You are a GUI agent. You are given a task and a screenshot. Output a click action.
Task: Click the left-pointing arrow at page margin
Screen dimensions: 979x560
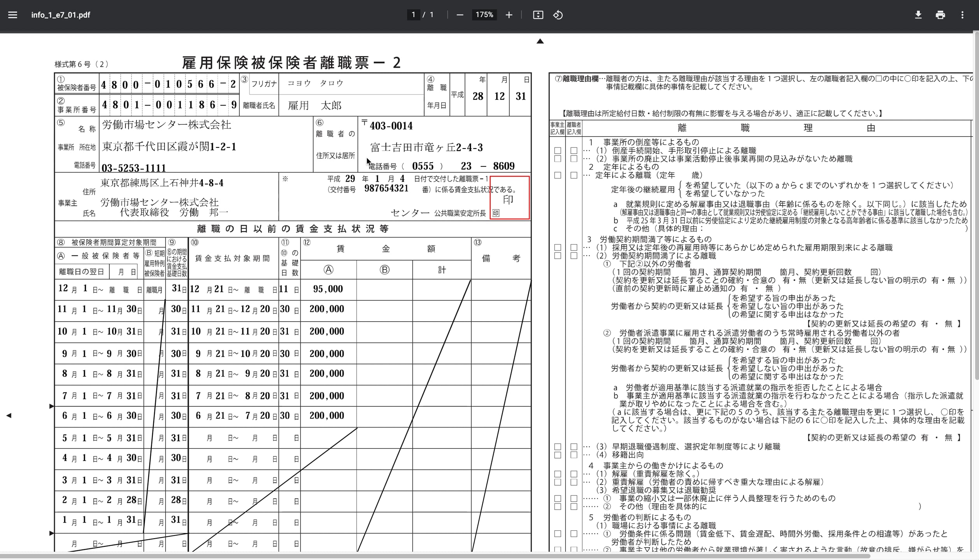point(9,416)
